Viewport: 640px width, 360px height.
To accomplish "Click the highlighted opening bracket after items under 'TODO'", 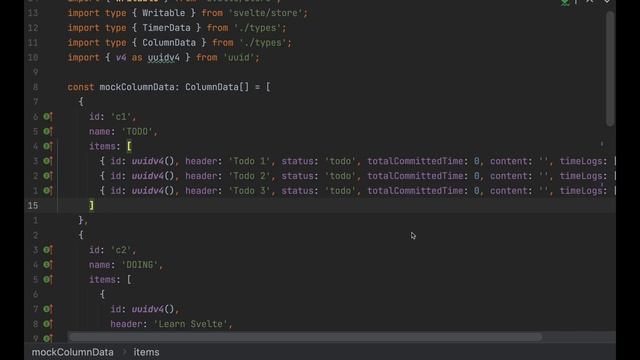I will pos(129,146).
